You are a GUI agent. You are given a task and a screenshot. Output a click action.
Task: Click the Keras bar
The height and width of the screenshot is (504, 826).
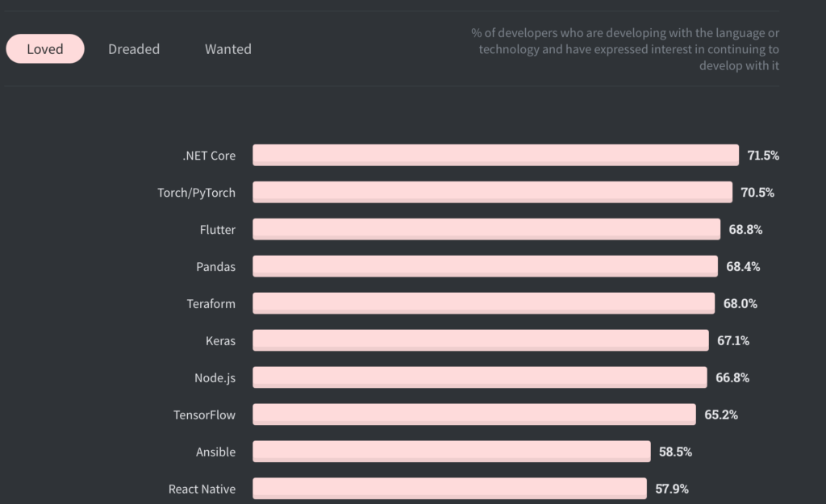click(481, 340)
